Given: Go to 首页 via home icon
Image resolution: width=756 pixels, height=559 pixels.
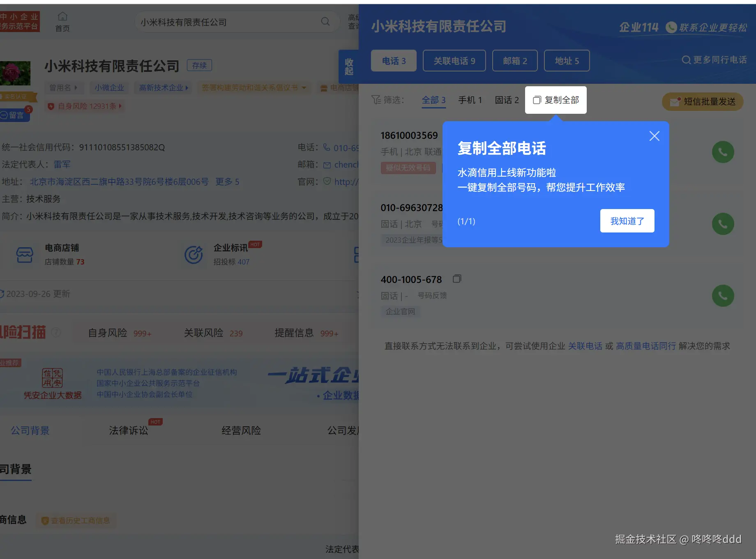Looking at the screenshot, I should click(62, 22).
